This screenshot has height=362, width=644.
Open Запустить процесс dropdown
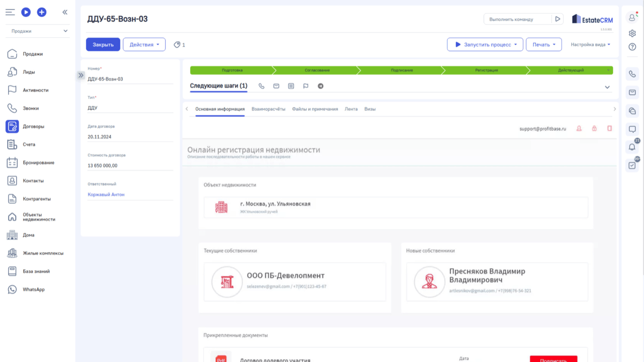(485, 44)
